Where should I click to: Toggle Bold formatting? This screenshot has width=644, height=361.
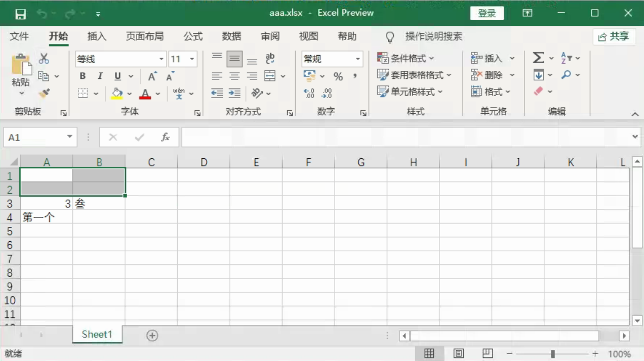(83, 76)
